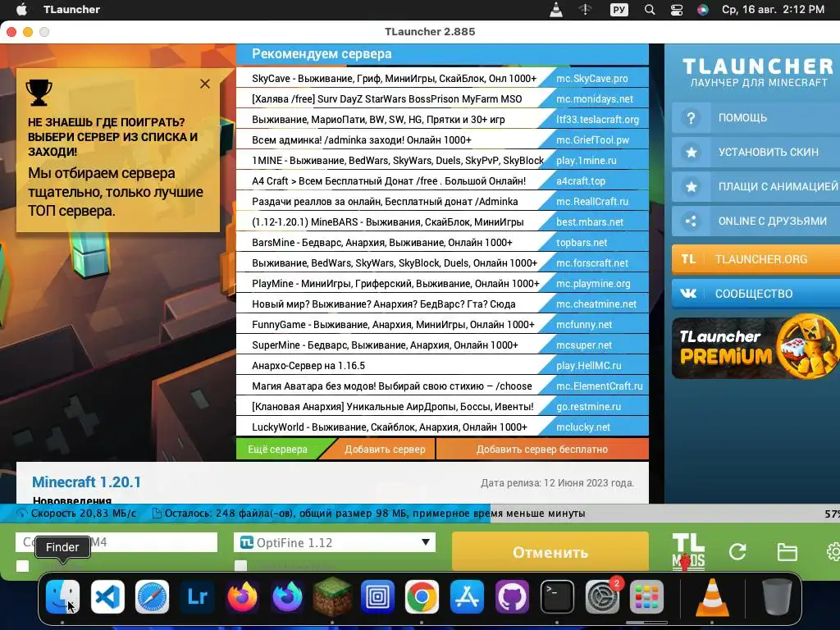
Task: Switch the РУ input source
Action: point(619,9)
